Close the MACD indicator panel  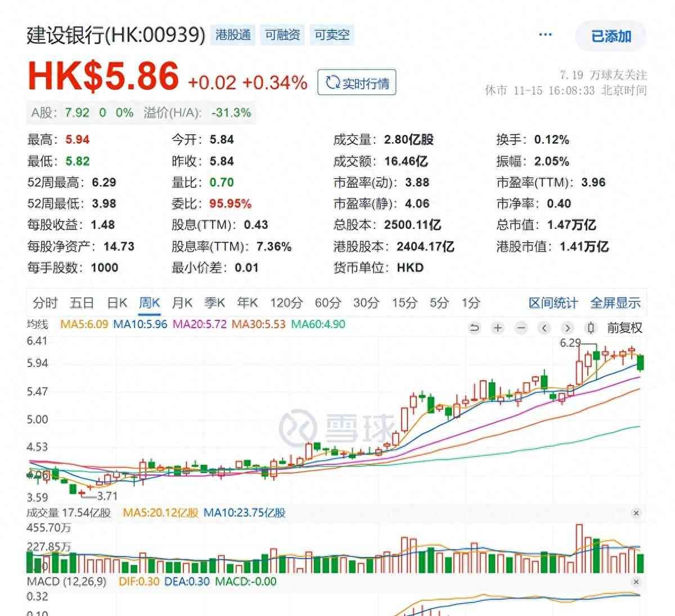pyautogui.click(x=636, y=582)
